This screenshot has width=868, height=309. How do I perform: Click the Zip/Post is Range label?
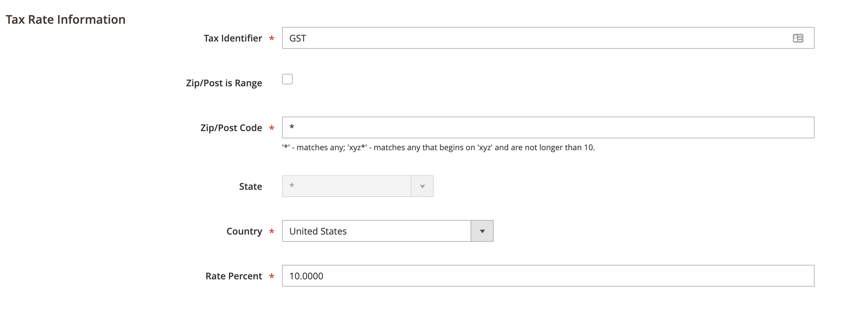(225, 83)
